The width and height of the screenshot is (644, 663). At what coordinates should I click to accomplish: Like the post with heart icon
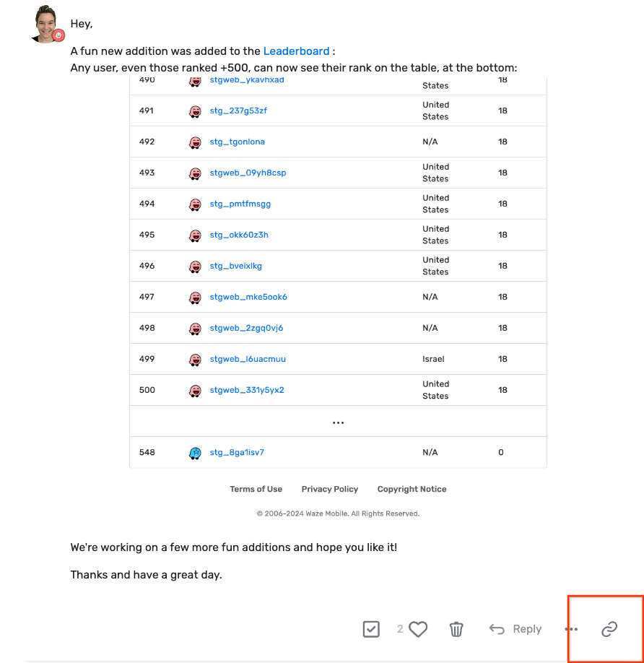(418, 629)
